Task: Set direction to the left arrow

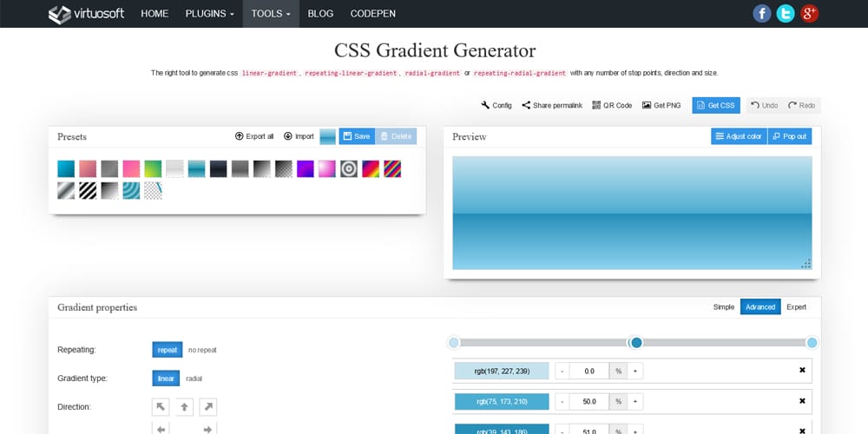Action: [161, 429]
